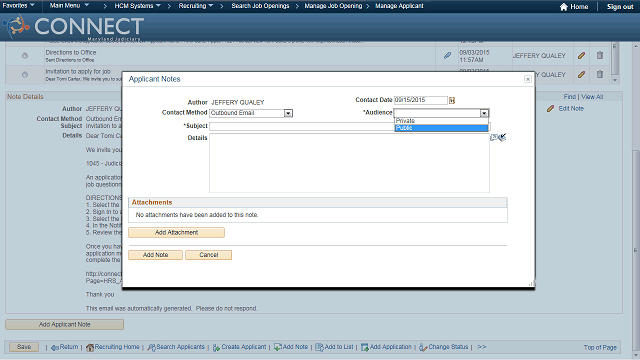Click the Contact Date input field
Screen dimensions: 640x360
coord(421,100)
